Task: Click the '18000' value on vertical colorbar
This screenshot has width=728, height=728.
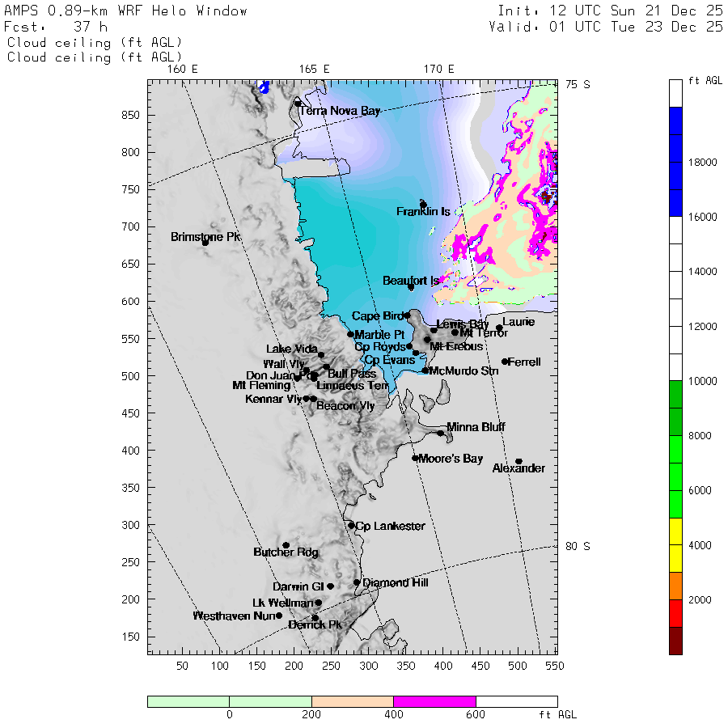Action: [x=703, y=163]
